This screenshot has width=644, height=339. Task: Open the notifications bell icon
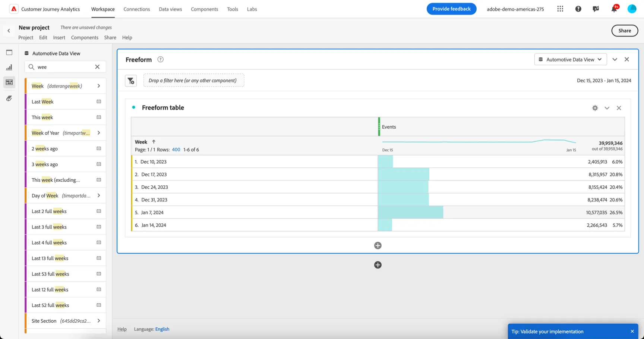pos(614,9)
